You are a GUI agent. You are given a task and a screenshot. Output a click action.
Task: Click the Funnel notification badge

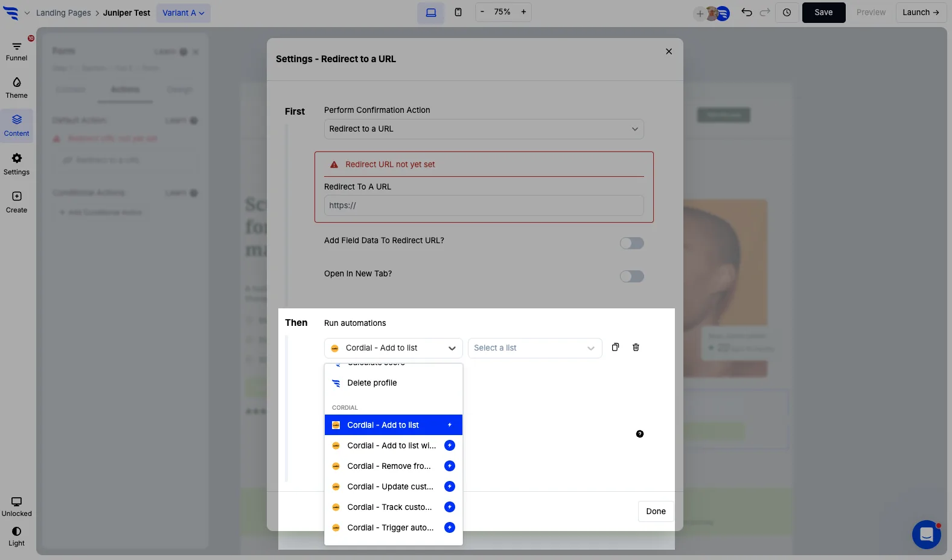pyautogui.click(x=31, y=38)
